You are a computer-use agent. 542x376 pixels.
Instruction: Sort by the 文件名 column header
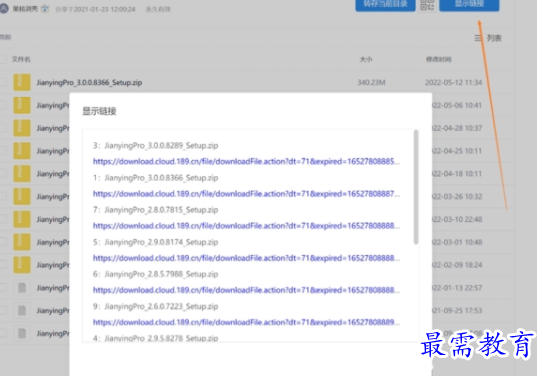(x=21, y=59)
